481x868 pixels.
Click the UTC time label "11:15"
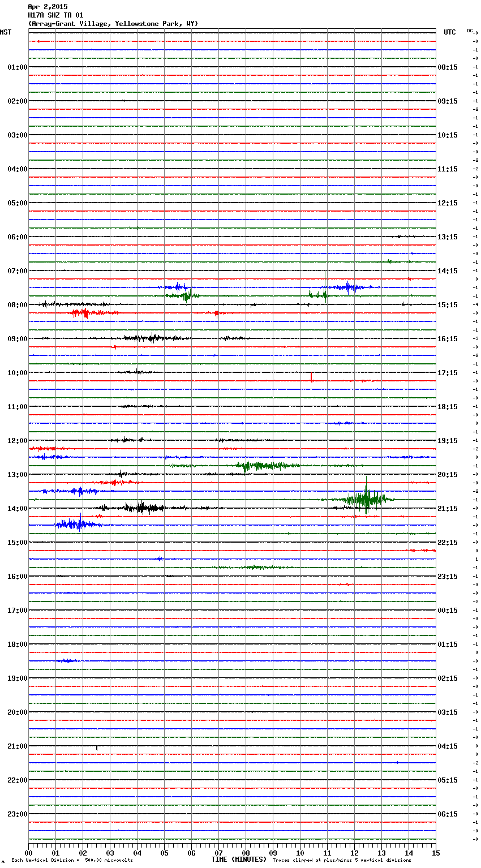448,169
